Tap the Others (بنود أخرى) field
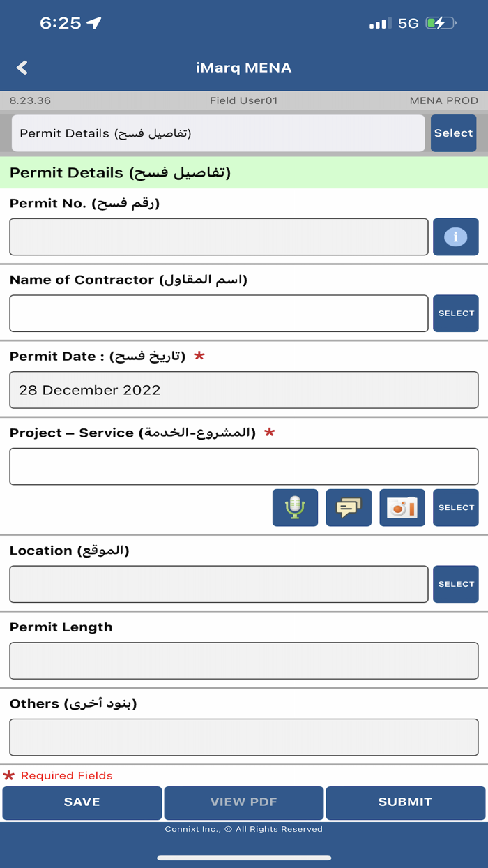Viewport: 488px width, 868px height. click(243, 737)
